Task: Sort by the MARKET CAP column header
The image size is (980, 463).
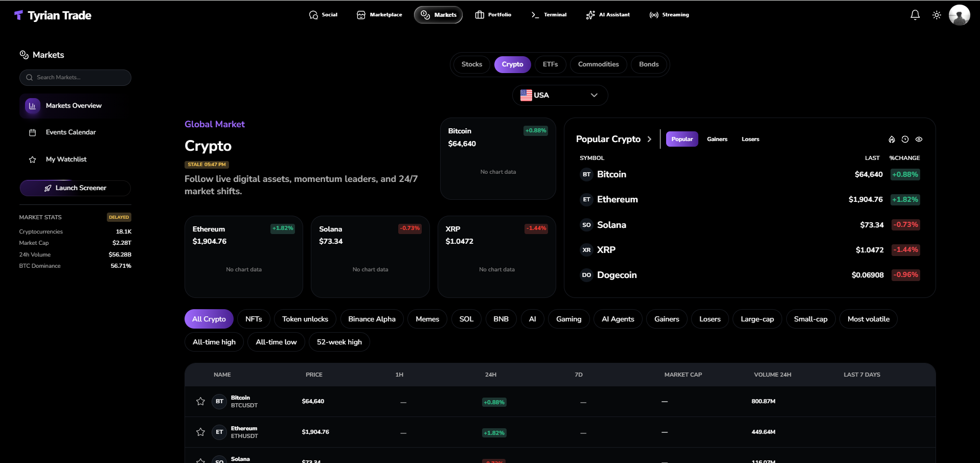Action: click(x=683, y=375)
